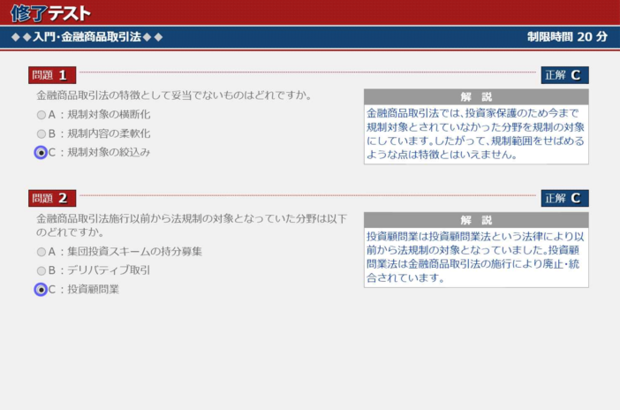Screen dimensions: 620x410
Task: Click the red 問題 1 badge
Action: point(52,75)
